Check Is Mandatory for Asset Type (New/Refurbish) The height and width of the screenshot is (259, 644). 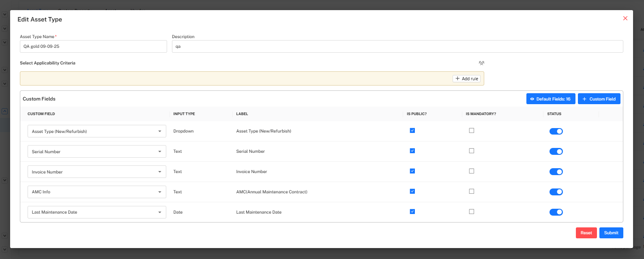(471, 131)
